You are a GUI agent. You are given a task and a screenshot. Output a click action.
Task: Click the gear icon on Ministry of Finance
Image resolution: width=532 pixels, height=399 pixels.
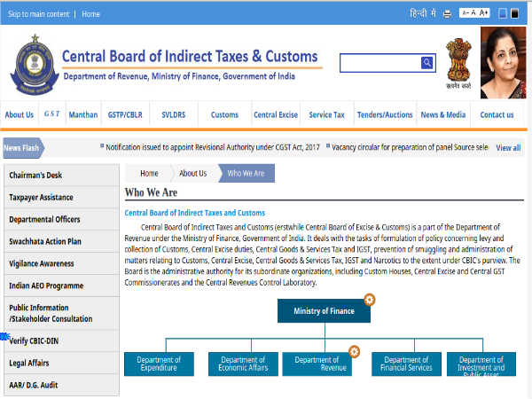point(370,300)
